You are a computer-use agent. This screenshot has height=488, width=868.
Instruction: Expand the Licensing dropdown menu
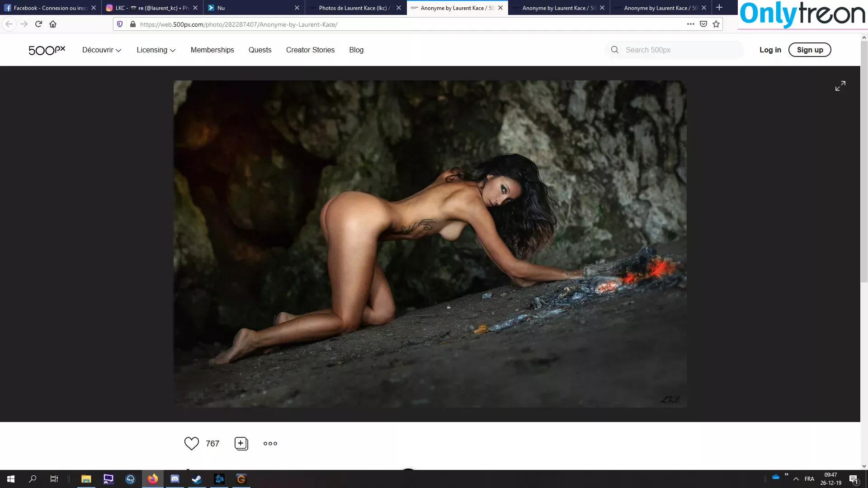pos(156,50)
